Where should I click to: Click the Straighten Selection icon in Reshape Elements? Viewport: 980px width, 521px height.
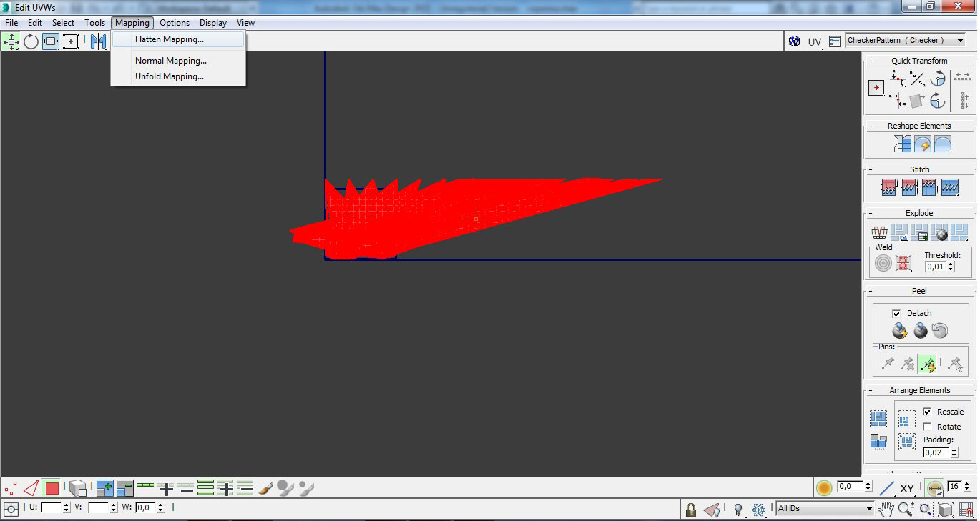(x=903, y=144)
